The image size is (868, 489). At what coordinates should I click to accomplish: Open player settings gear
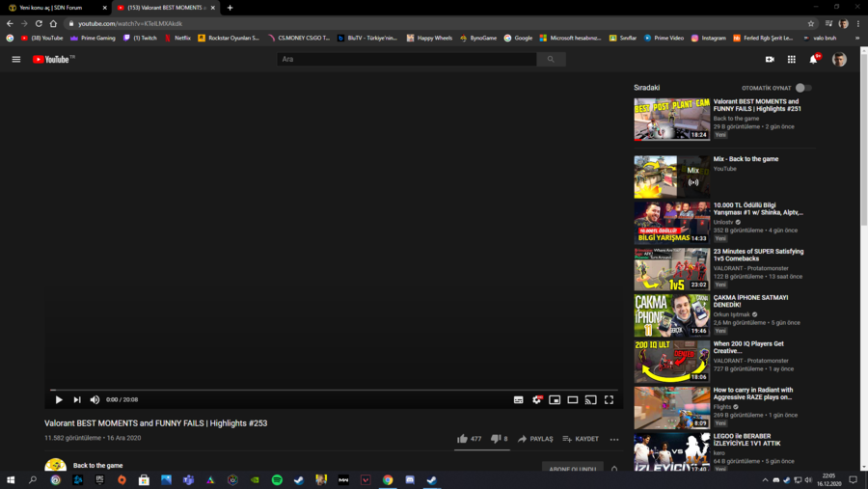tap(536, 400)
